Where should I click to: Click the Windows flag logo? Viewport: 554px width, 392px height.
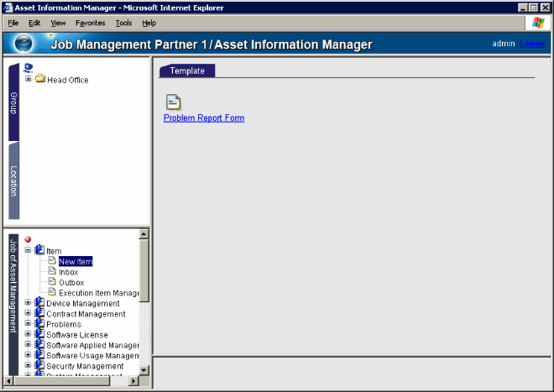[538, 23]
